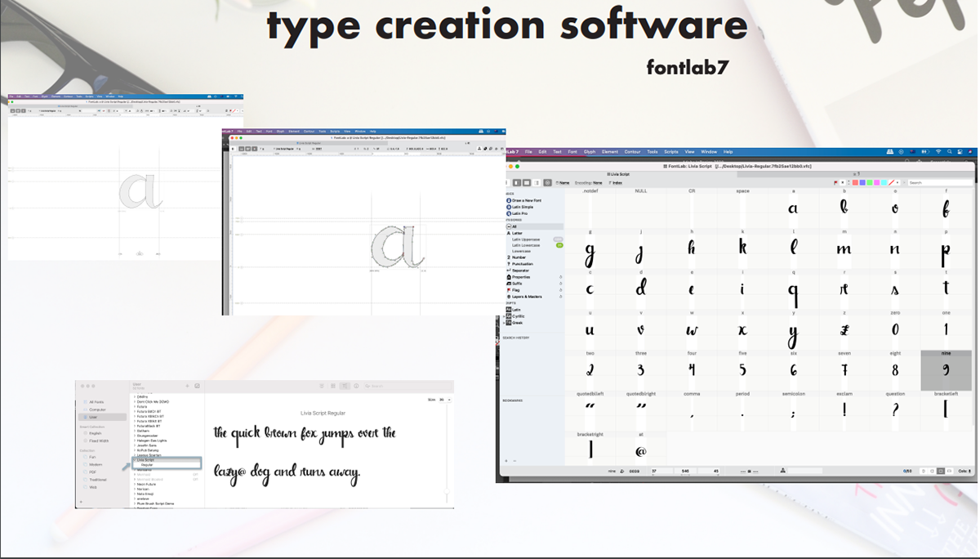Viewport: 980px width, 559px height.
Task: Switch to grid view in the Font Book toolbar
Action: point(333,386)
